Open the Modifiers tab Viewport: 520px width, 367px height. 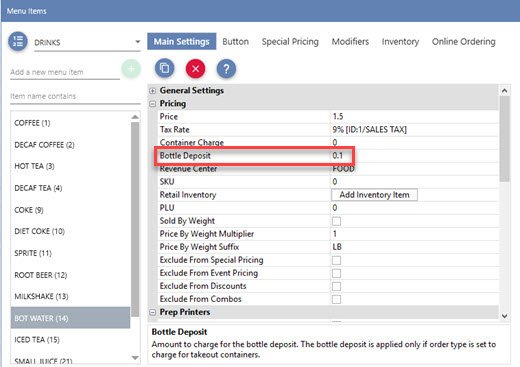[350, 42]
